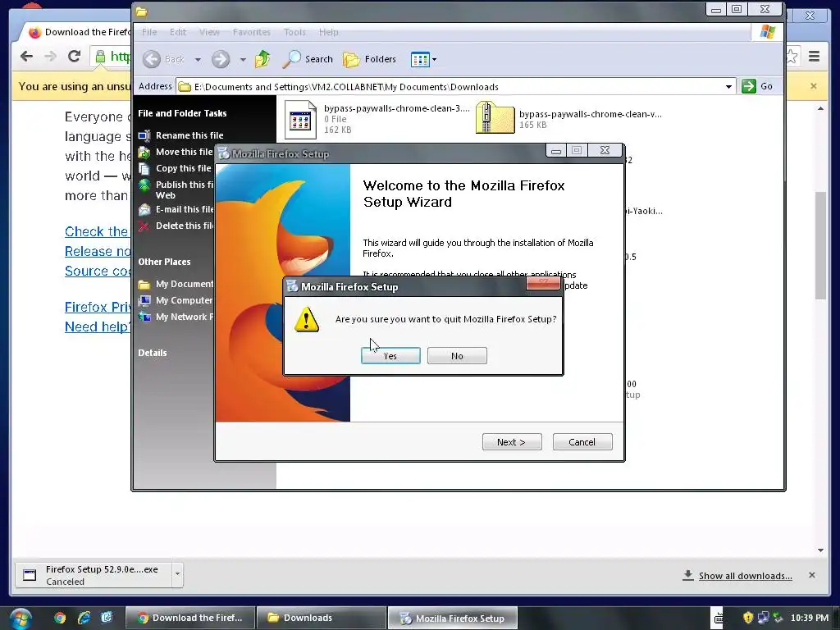Click Publish this file to Web
Viewport: 840px width, 630px height.
(x=176, y=189)
